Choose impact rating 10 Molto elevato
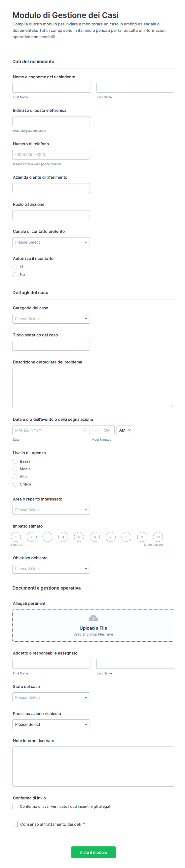The height and width of the screenshot is (868, 185). coord(158,537)
